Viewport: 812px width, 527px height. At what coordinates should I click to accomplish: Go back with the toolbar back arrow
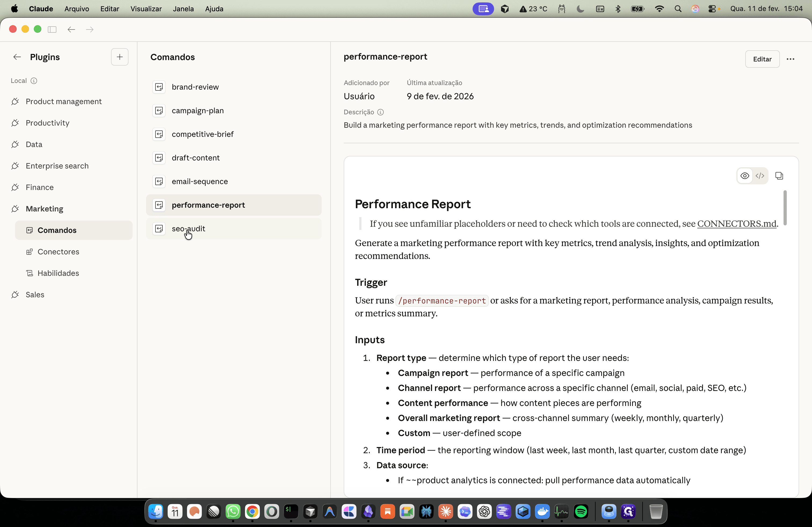[71, 29]
